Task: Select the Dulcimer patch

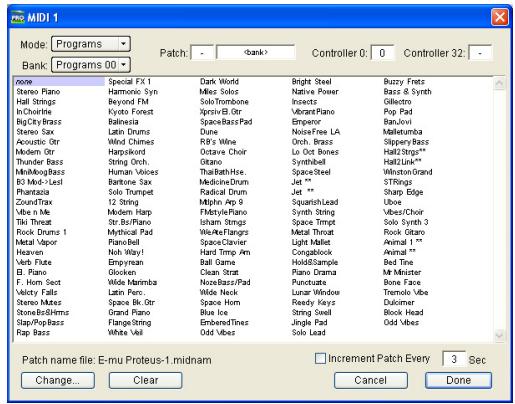Action: (x=399, y=302)
